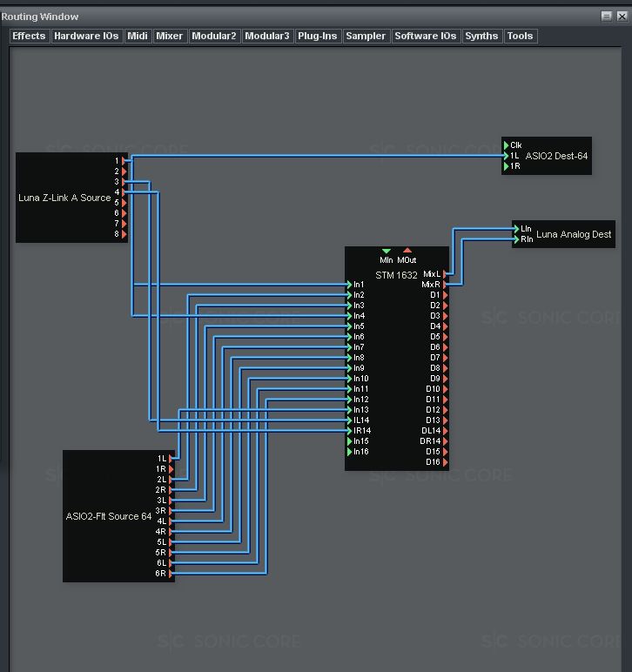Click the green MIn port on STM 1632

tap(386, 252)
